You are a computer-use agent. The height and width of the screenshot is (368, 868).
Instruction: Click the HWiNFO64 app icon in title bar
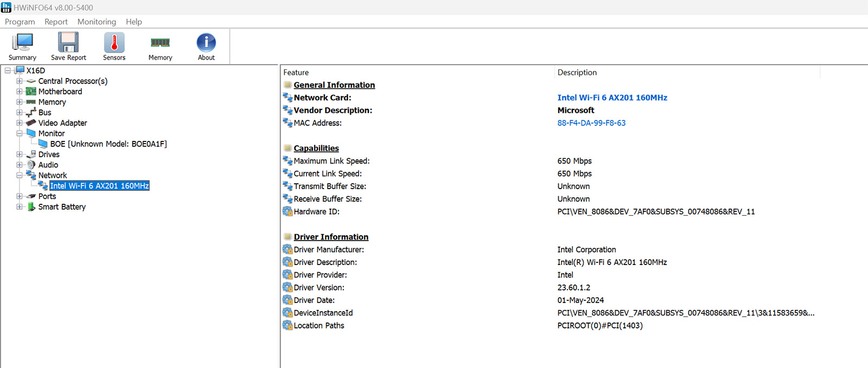6,8
